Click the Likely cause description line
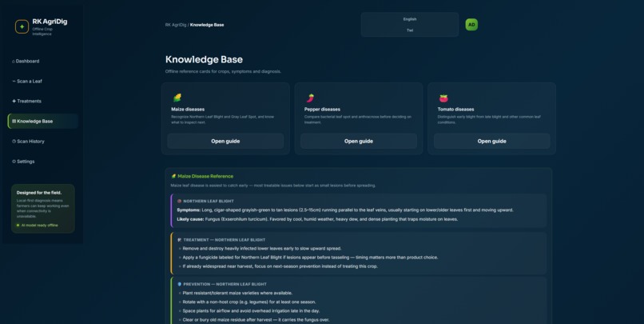 (317, 219)
